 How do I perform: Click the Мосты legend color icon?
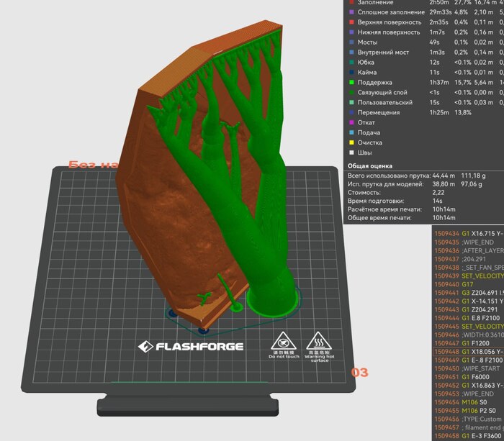tap(351, 42)
